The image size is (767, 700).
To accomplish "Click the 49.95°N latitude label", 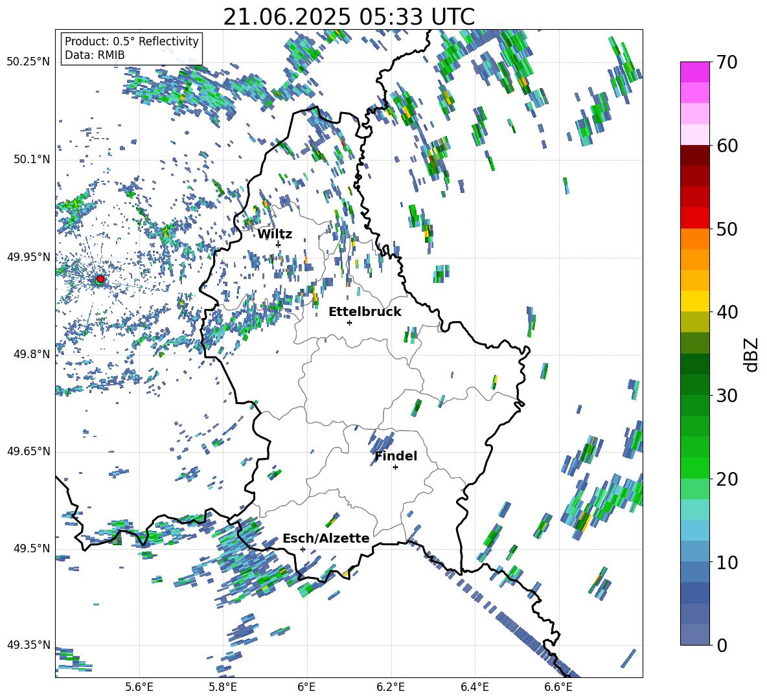I will [x=29, y=256].
